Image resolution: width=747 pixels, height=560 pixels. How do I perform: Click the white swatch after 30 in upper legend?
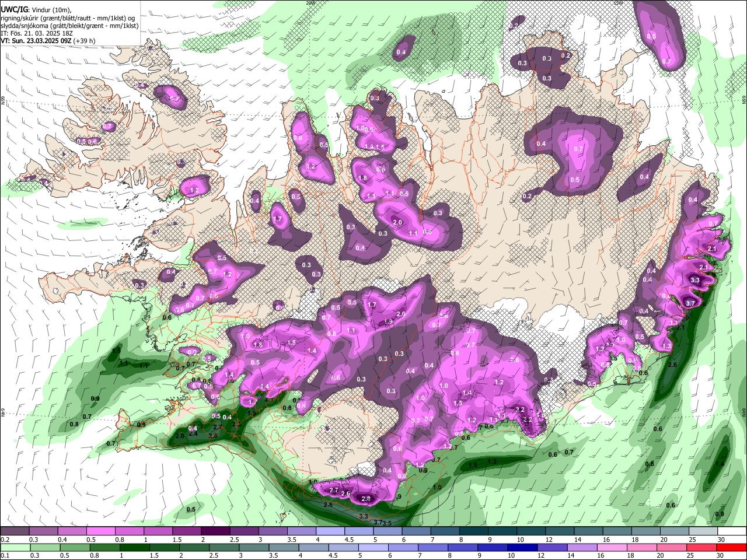tap(732, 531)
